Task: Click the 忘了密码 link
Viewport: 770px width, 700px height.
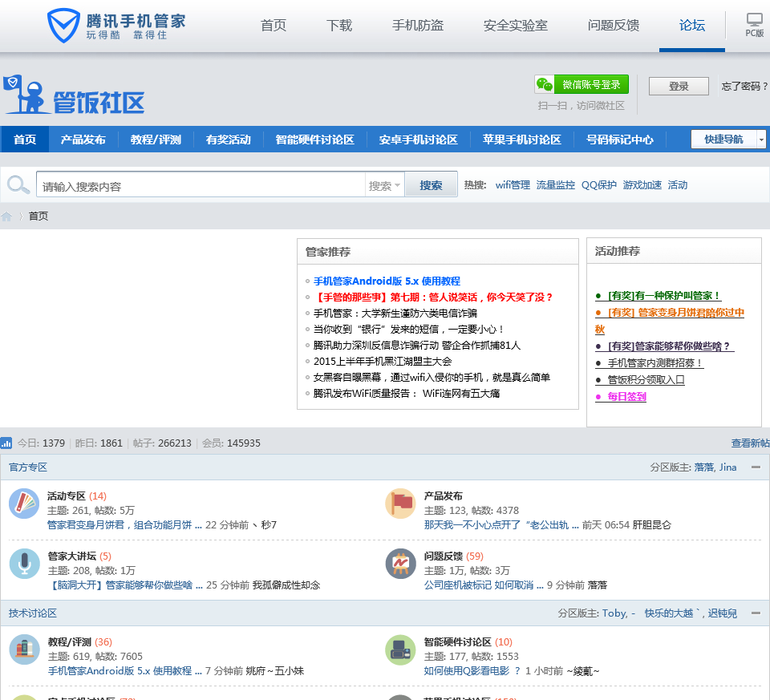Action: 744,87
